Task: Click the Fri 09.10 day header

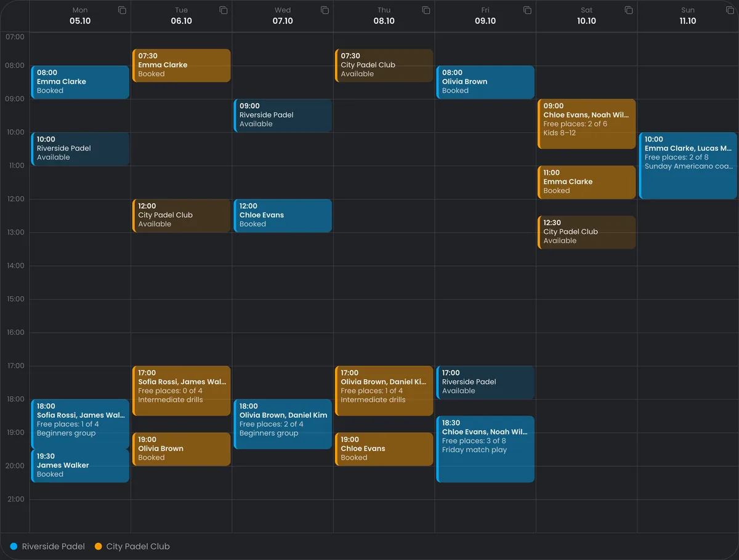Action: [485, 16]
